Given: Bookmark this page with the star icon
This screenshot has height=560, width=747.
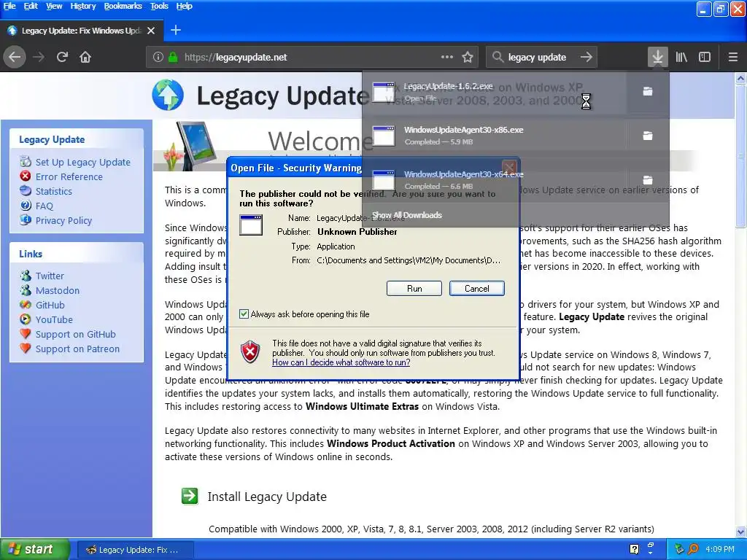Looking at the screenshot, I should point(468,57).
